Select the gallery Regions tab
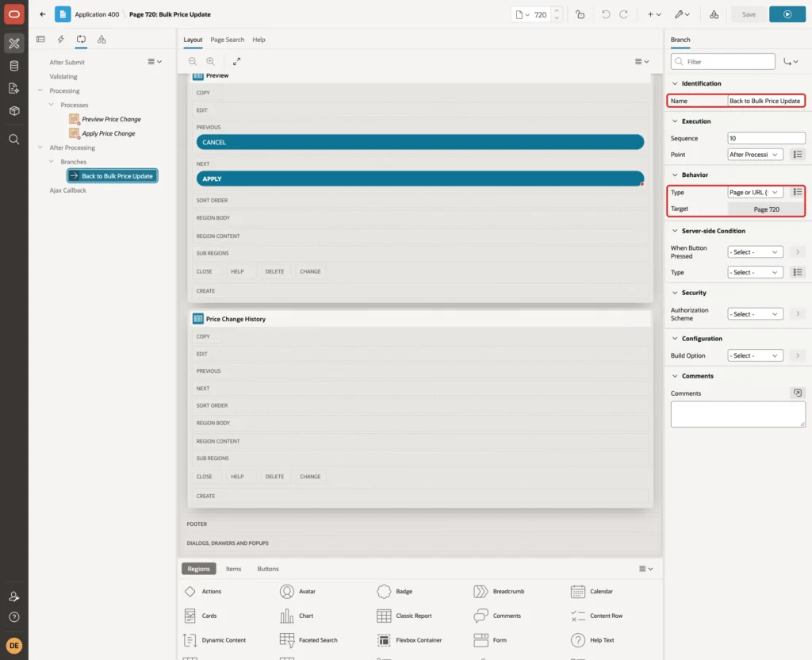This screenshot has height=660, width=812. 199,569
